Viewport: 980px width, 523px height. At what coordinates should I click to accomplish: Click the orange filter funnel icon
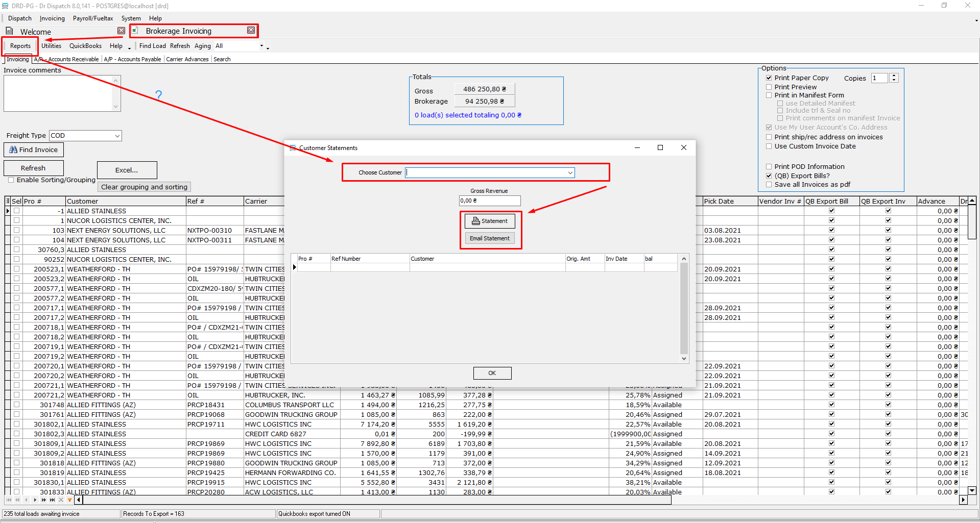(70, 500)
